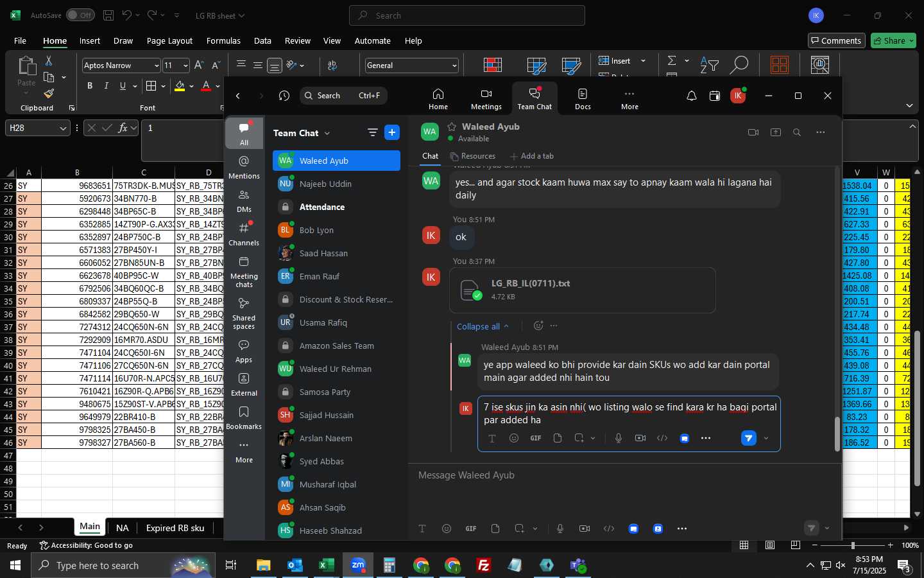Image resolution: width=924 pixels, height=578 pixels.
Task: Open number format General dropdown
Action: coord(454,66)
